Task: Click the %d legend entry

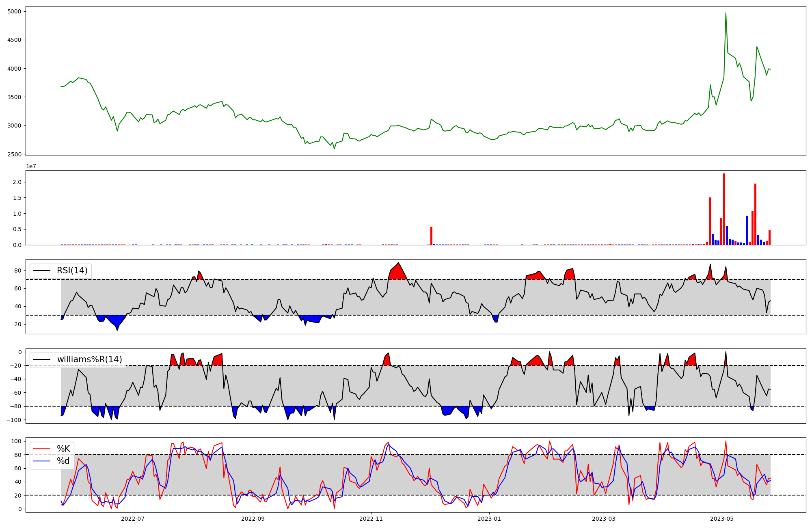Action: (63, 461)
